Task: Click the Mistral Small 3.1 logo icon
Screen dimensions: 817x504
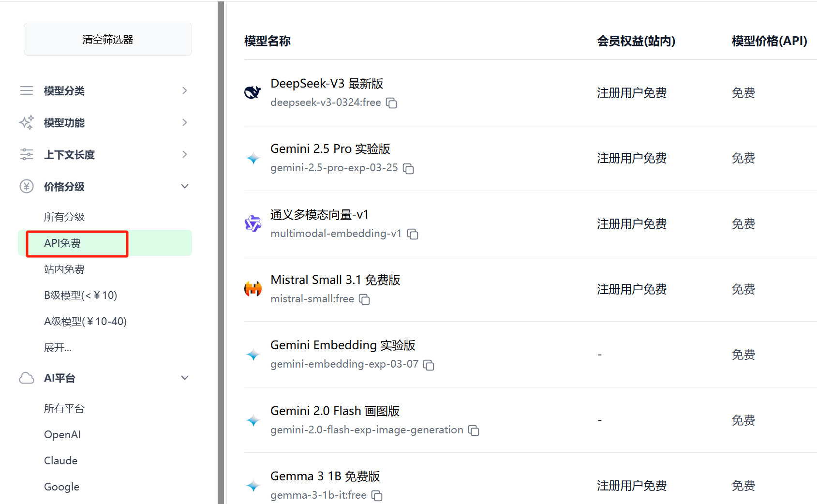Action: (253, 289)
